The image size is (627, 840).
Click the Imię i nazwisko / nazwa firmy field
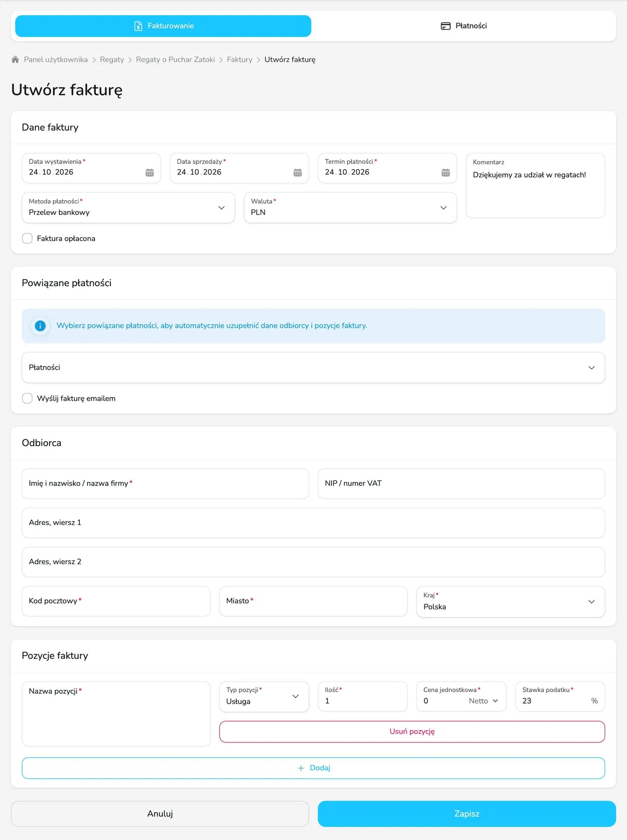tap(165, 484)
